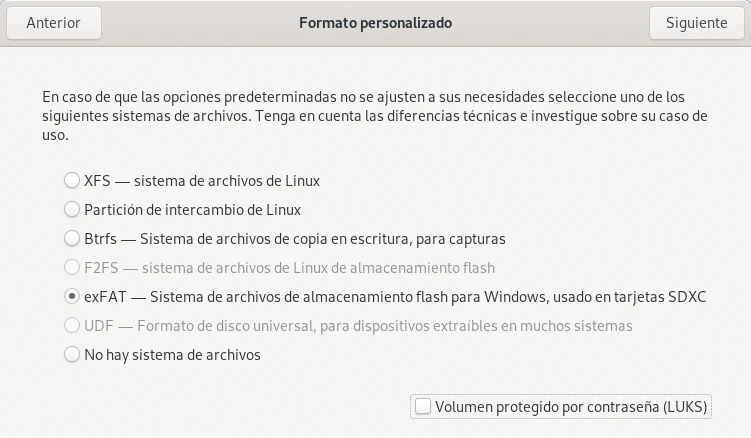The height and width of the screenshot is (438, 751).
Task: Enable the LUKS password-protected volume checkbox
Action: tap(423, 406)
